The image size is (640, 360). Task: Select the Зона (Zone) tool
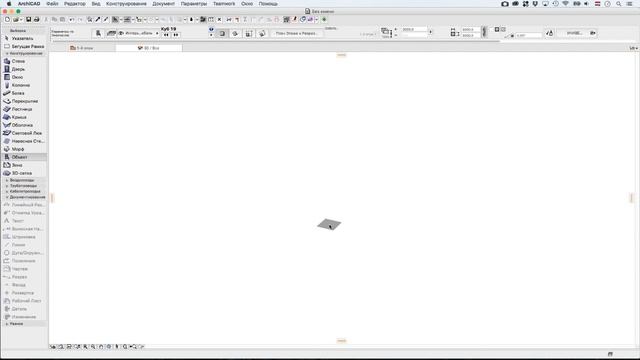(x=24, y=165)
